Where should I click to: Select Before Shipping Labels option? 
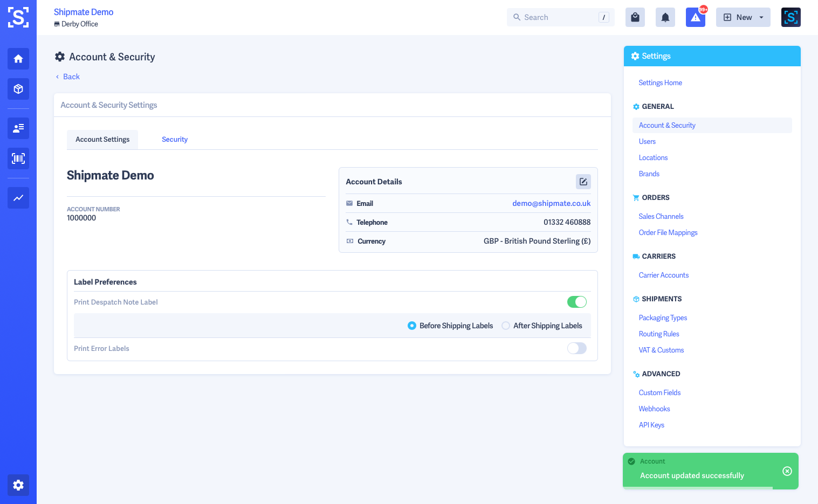450,326
